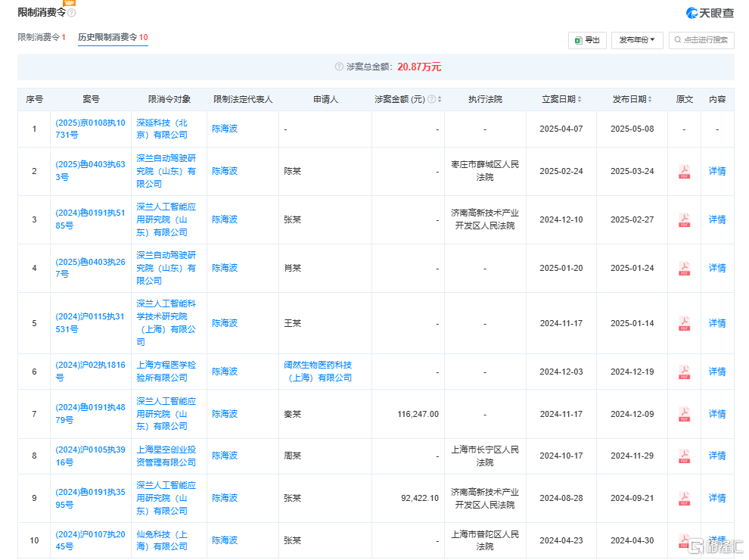The width and height of the screenshot is (749, 560).
Task: Open PDF original for case (2025)鲁0403执633号
Action: pos(684,172)
